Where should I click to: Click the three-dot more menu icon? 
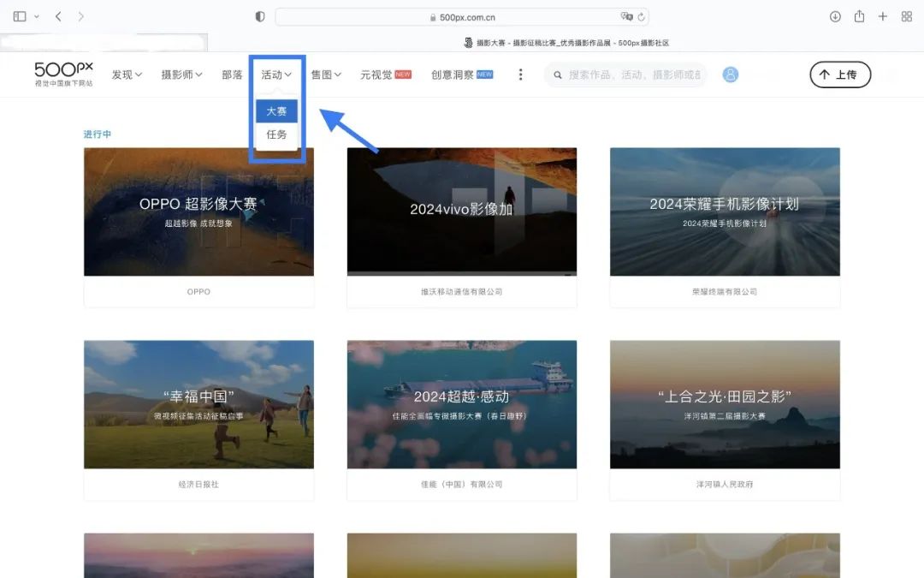pyautogui.click(x=520, y=74)
